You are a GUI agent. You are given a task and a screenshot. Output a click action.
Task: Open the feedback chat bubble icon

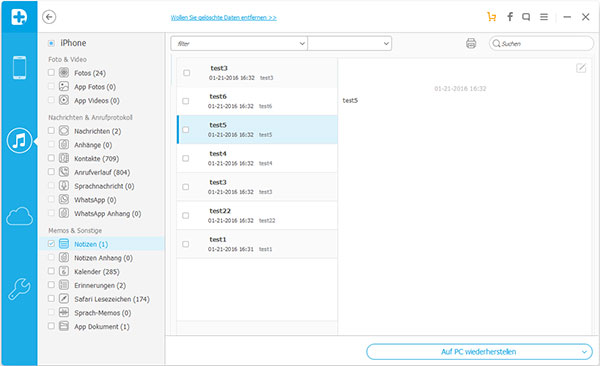click(x=526, y=17)
